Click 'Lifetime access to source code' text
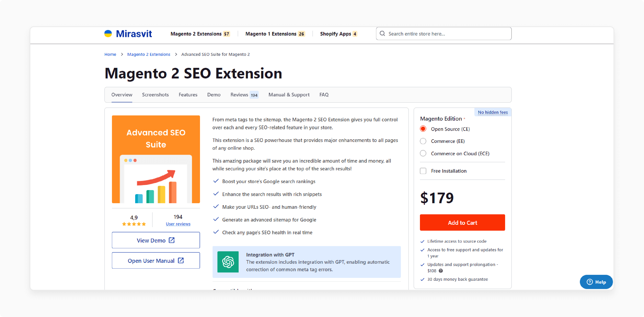This screenshot has height=317, width=644. [457, 241]
